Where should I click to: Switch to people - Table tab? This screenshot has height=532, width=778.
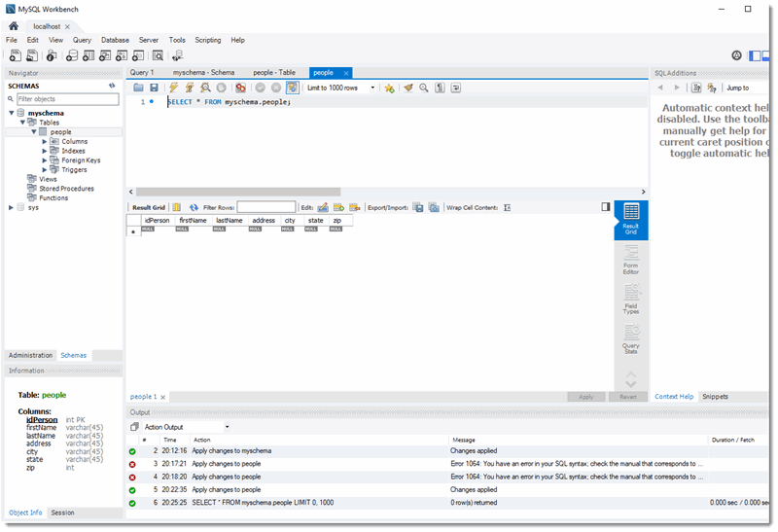(274, 72)
